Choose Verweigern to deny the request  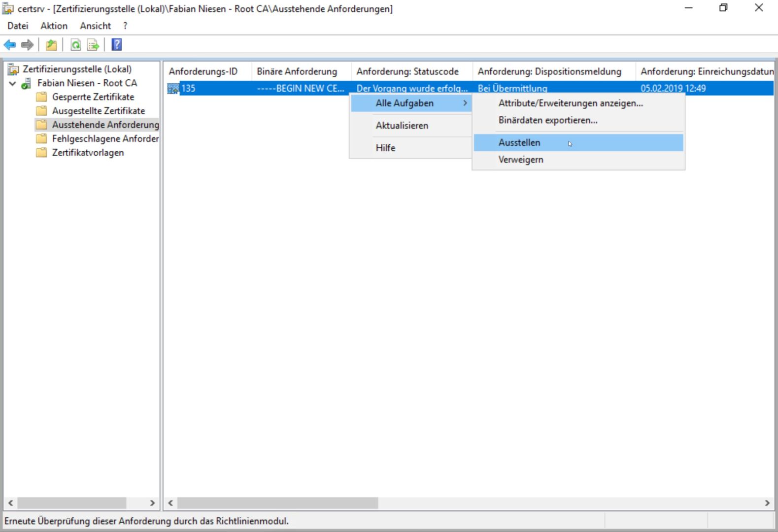pyautogui.click(x=578, y=160)
